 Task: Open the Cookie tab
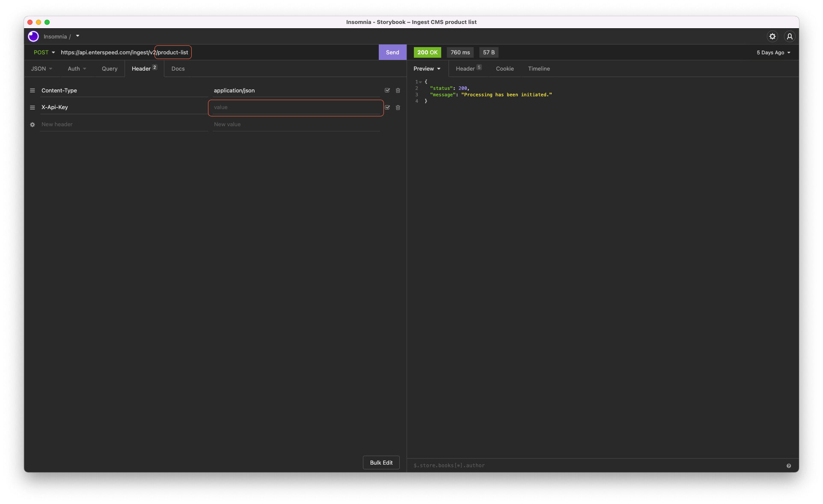[x=505, y=68]
